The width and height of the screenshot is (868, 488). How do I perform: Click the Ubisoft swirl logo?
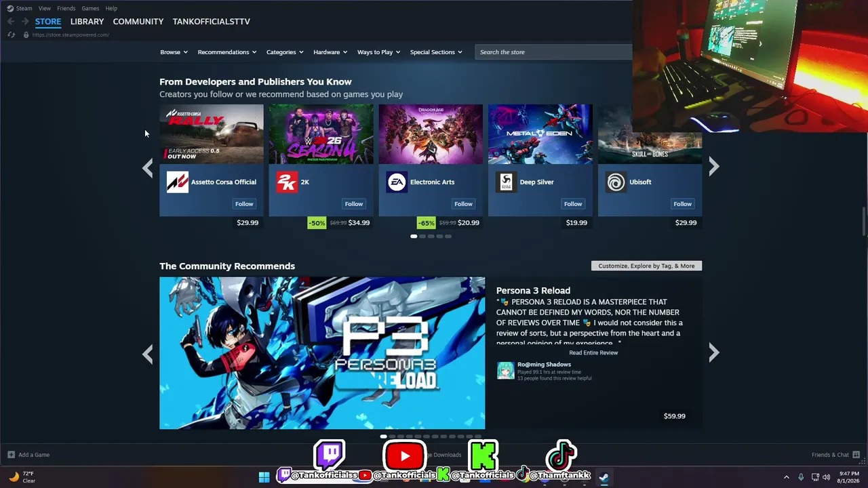[x=616, y=182]
